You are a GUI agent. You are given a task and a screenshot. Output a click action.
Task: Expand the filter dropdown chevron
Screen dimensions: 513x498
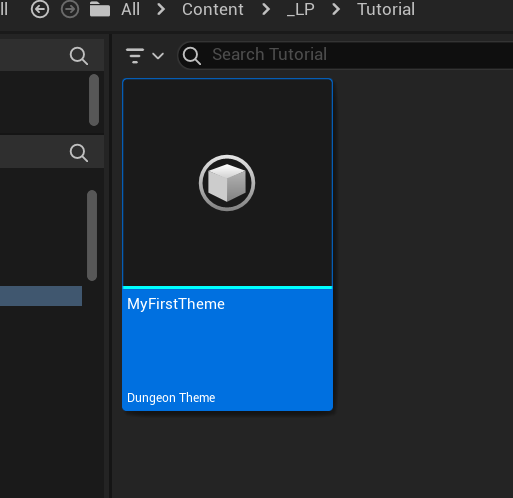tap(158, 56)
